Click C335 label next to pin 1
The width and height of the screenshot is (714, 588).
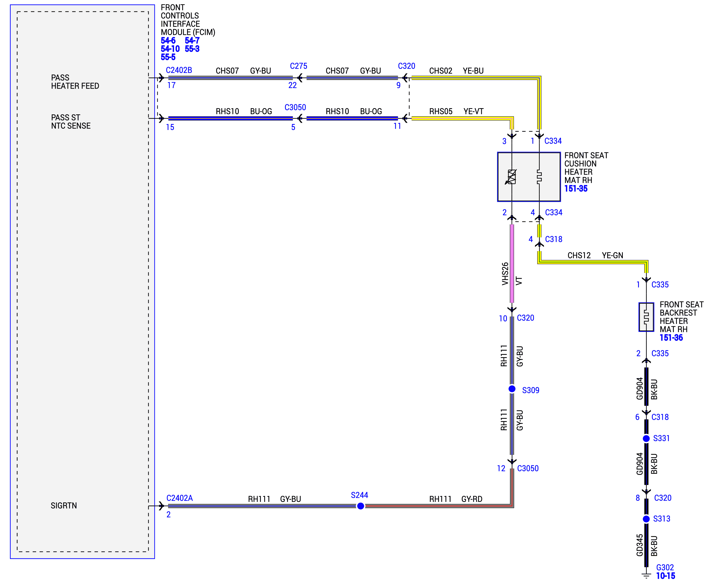[x=660, y=285]
